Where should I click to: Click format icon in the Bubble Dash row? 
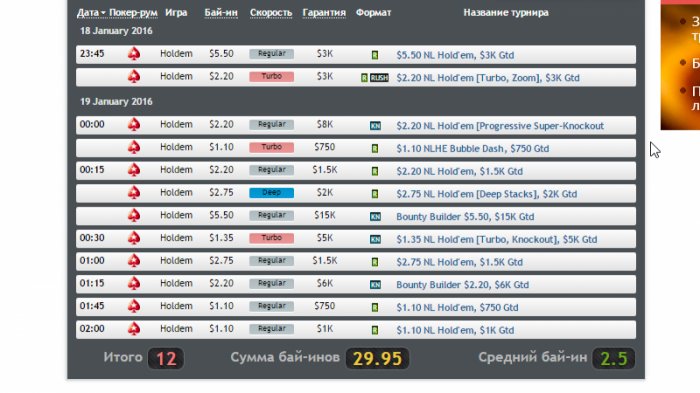375,149
